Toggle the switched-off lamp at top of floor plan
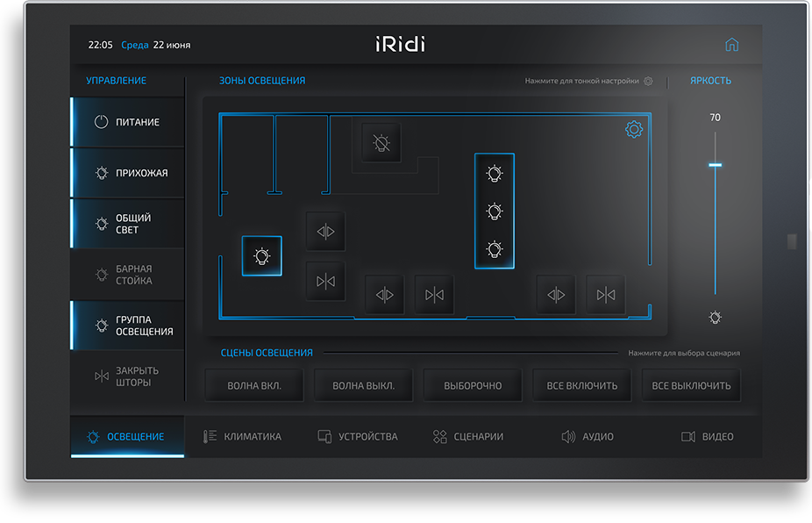The width and height of the screenshot is (812, 523). click(381, 142)
